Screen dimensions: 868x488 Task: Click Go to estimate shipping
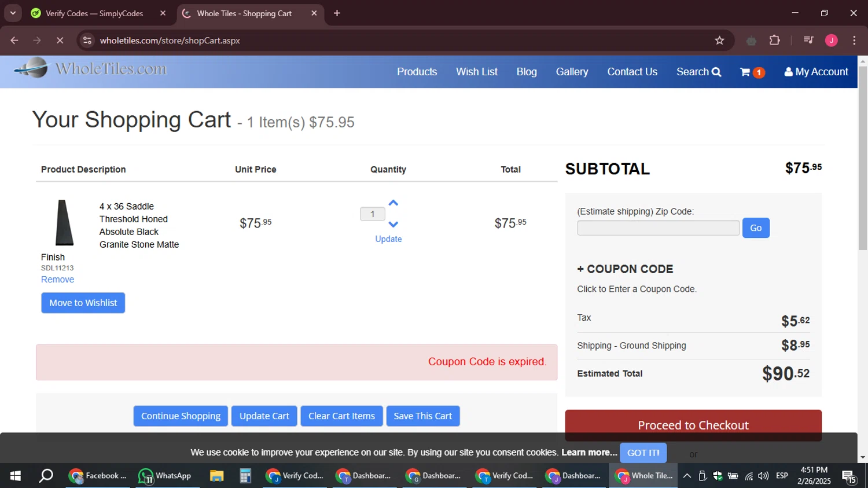point(756,228)
